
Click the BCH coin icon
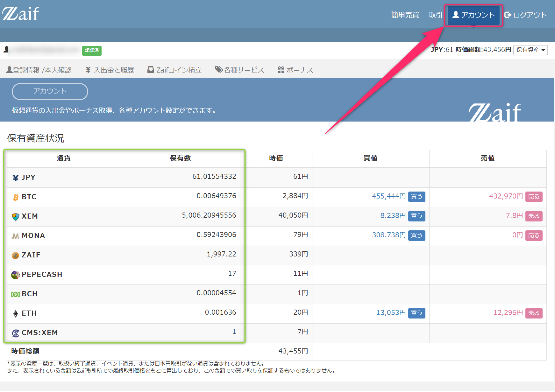coord(16,294)
